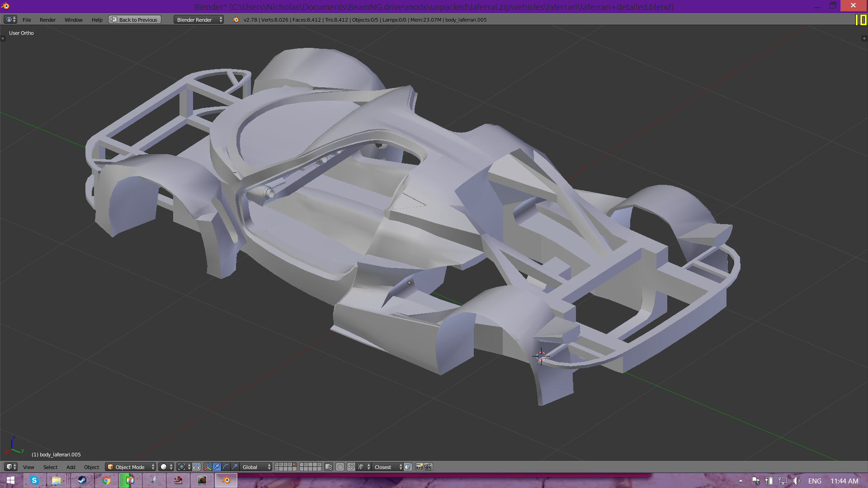Toggle snap align rotation icon
This screenshot has width=868, height=488.
[408, 467]
